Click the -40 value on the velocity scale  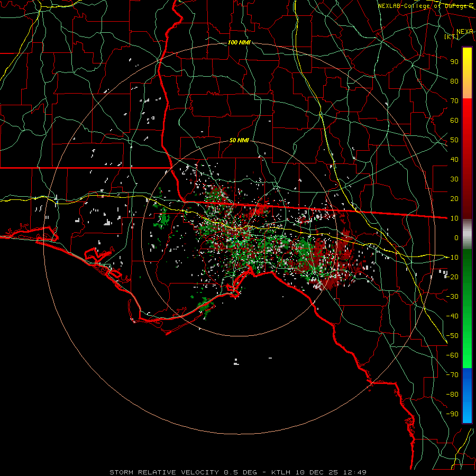click(452, 316)
